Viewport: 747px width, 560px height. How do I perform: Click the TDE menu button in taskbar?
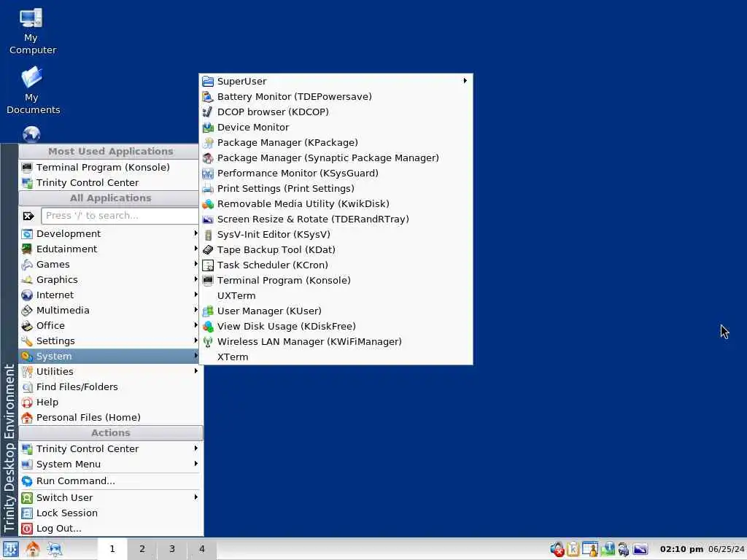10,549
